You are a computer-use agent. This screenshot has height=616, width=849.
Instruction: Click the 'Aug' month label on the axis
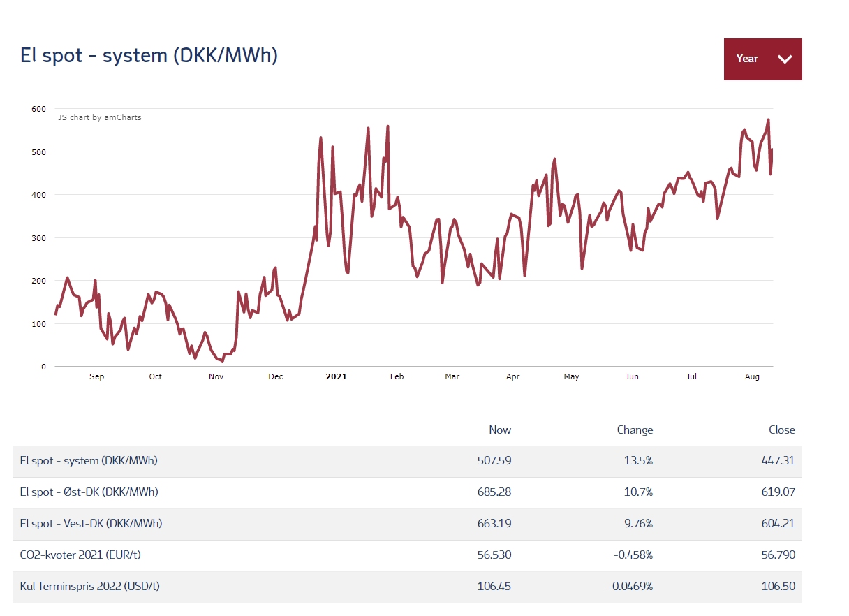point(752,377)
